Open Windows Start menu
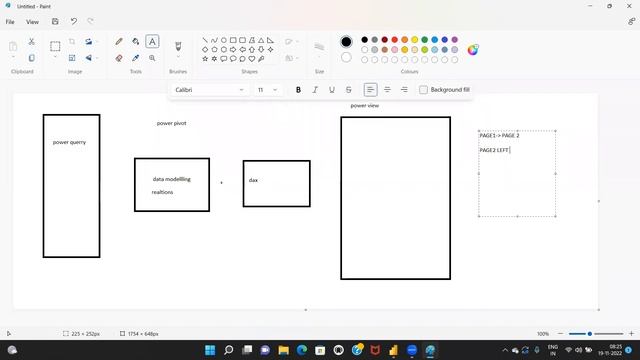Image resolution: width=640 pixels, height=360 pixels. (210, 350)
